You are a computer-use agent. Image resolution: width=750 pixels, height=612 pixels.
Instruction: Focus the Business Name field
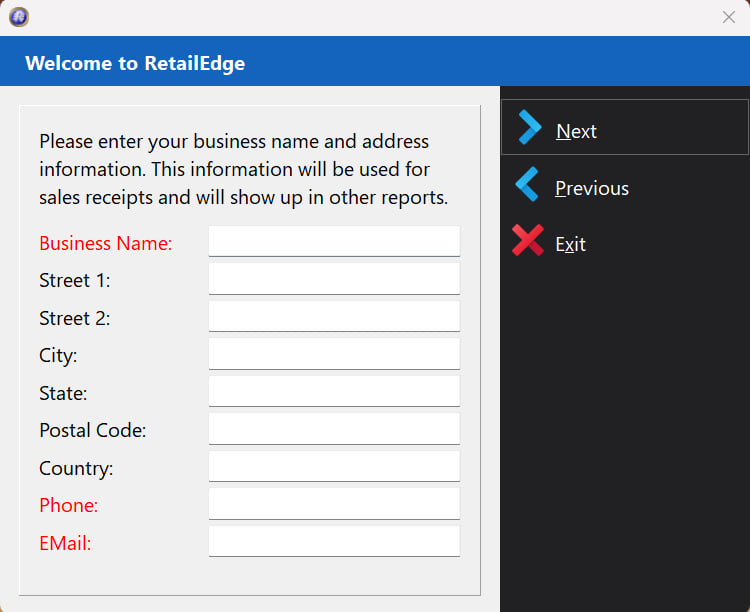click(334, 241)
